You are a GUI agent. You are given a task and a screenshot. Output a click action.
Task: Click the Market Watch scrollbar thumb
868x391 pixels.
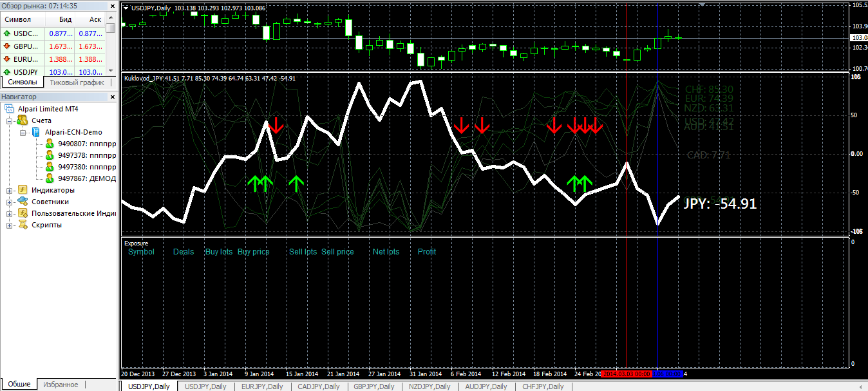[x=111, y=28]
